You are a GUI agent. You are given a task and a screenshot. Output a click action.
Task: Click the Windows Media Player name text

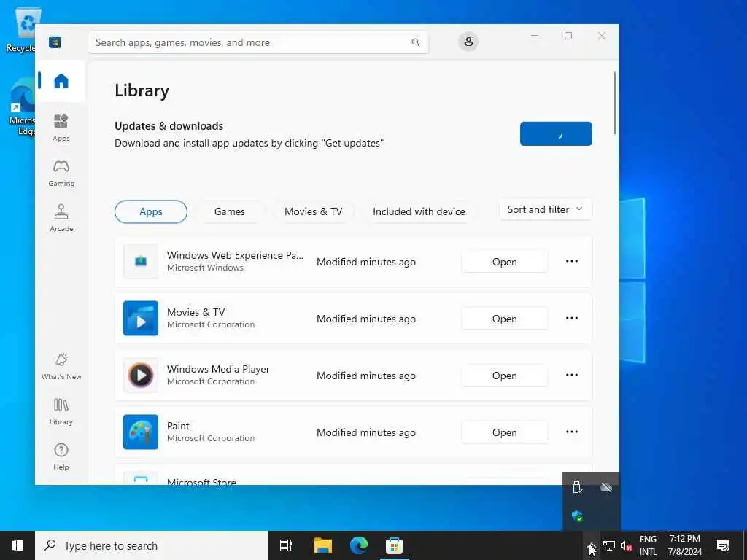[x=218, y=369]
